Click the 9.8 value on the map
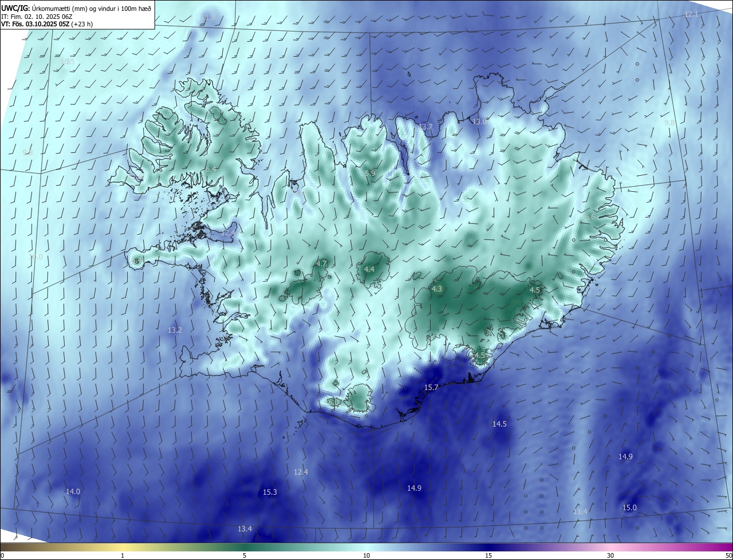Screen dimensions: 733x560 tap(669, 123)
